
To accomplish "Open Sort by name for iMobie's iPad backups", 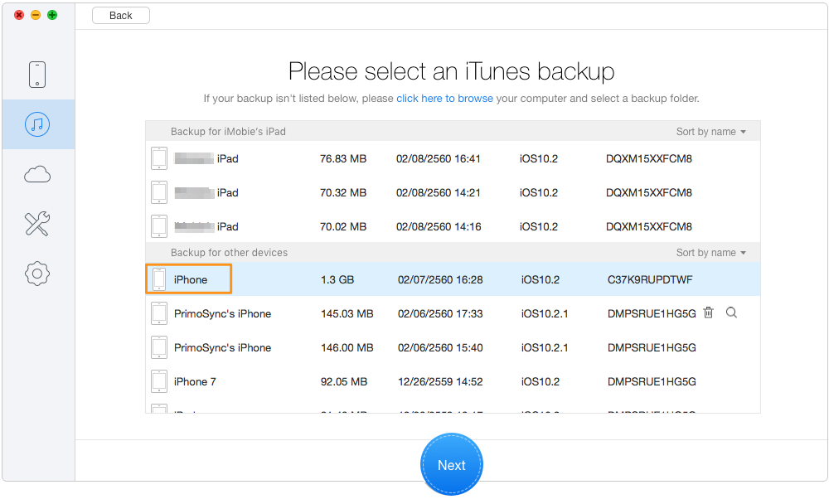I will (710, 132).
